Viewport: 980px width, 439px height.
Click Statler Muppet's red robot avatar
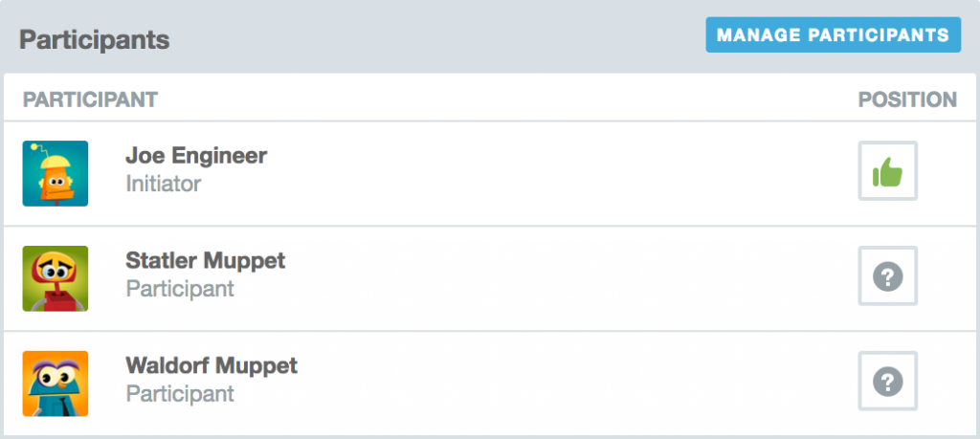[56, 278]
